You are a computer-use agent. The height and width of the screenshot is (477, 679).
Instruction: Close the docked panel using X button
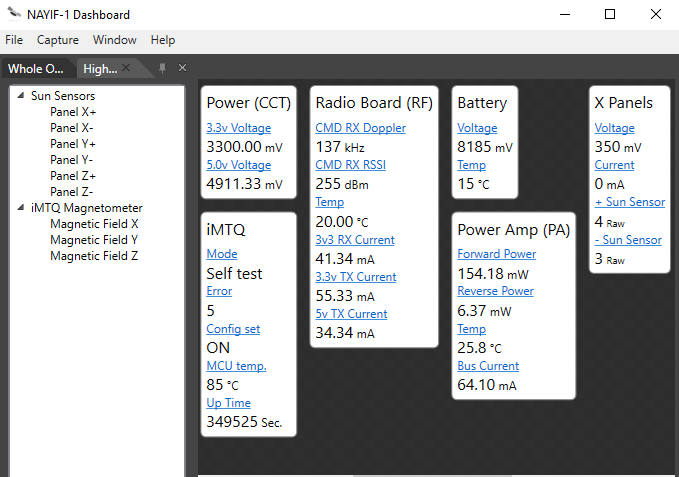coord(182,68)
